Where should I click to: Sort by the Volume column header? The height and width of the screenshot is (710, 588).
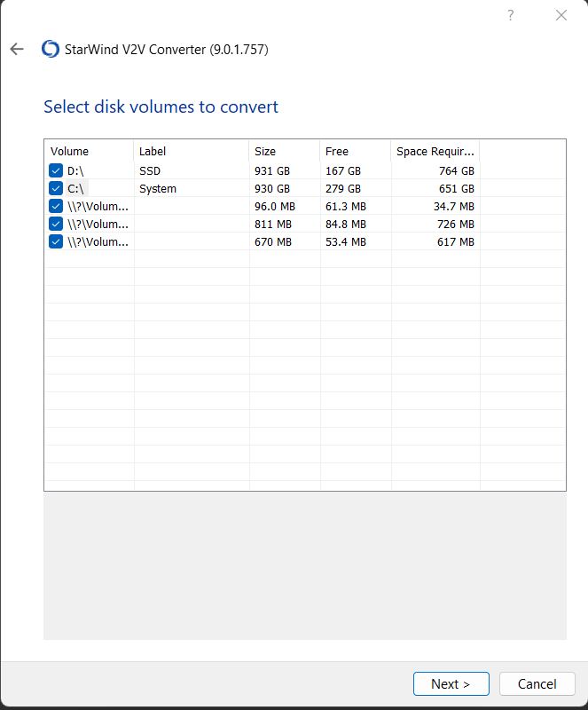click(x=88, y=151)
